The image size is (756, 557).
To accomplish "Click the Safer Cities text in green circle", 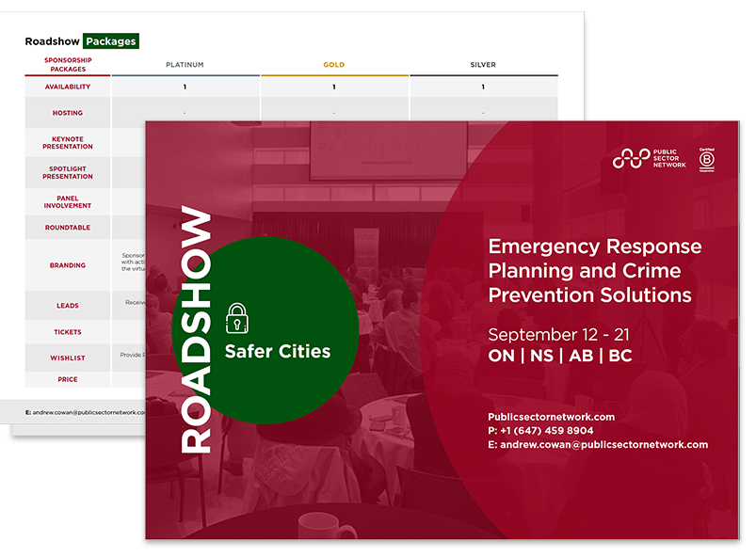I will [x=278, y=351].
